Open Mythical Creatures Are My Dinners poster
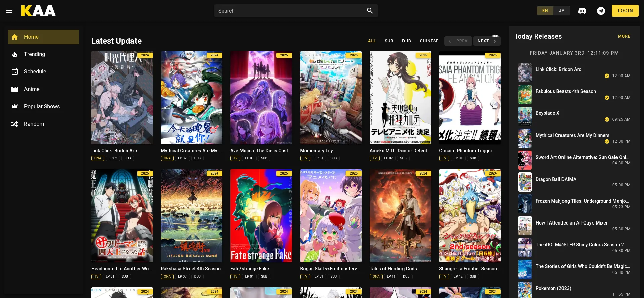This screenshot has height=298, width=644. 192,98
